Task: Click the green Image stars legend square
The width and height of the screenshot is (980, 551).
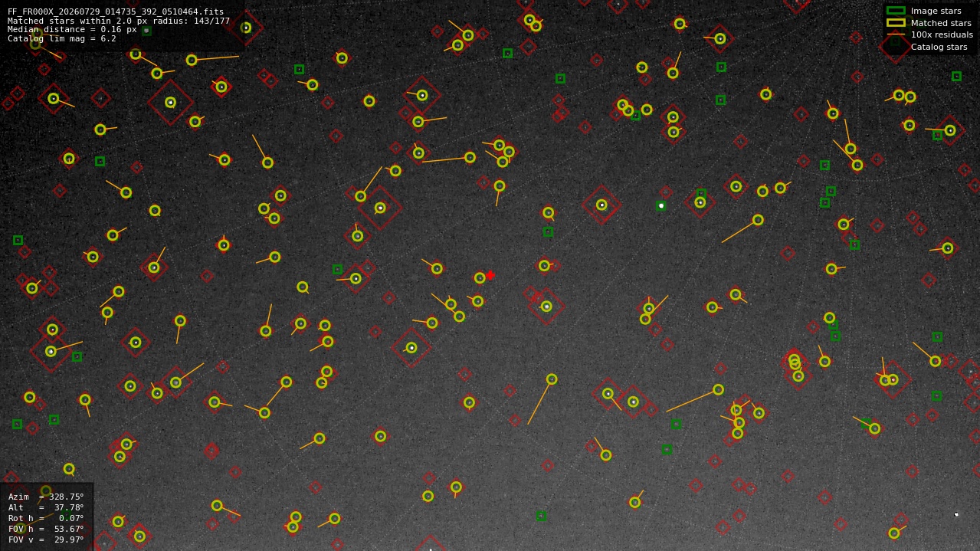Action: click(x=896, y=11)
